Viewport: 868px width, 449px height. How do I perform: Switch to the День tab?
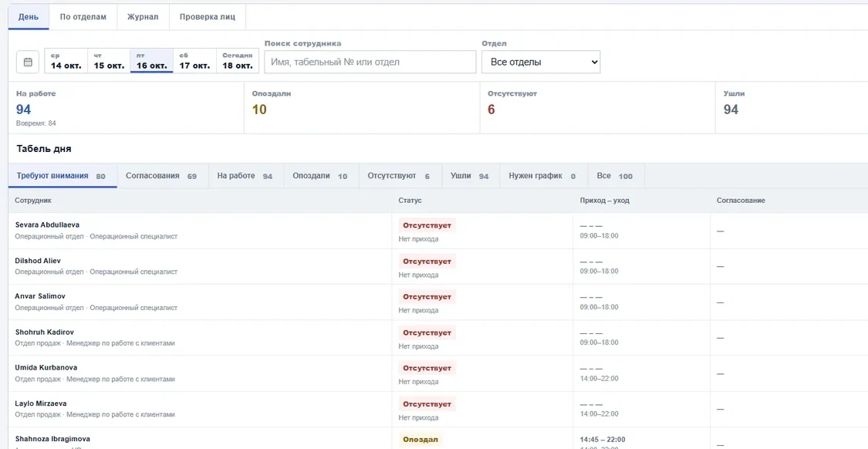29,17
